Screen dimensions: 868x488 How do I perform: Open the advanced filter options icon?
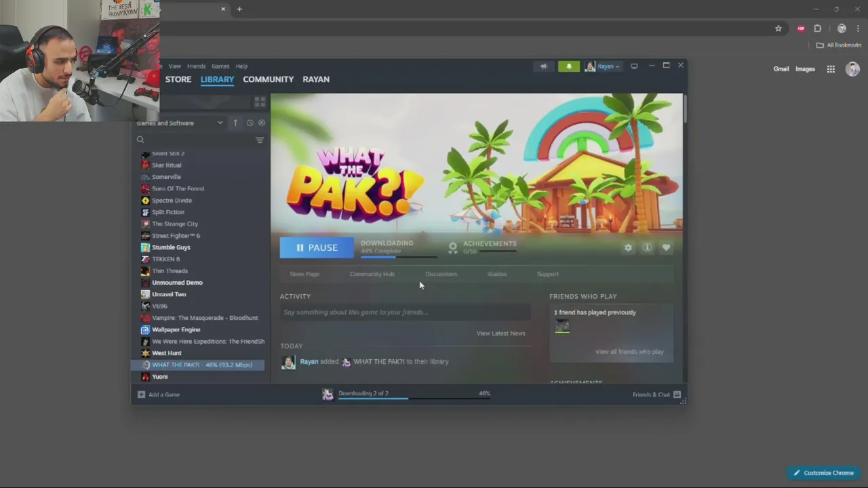[259, 140]
